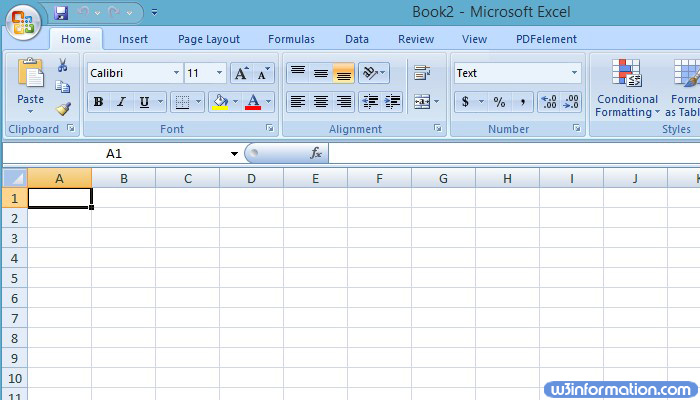The width and height of the screenshot is (700, 400).
Task: Expand the Fill Color palette arrow
Action: click(236, 102)
